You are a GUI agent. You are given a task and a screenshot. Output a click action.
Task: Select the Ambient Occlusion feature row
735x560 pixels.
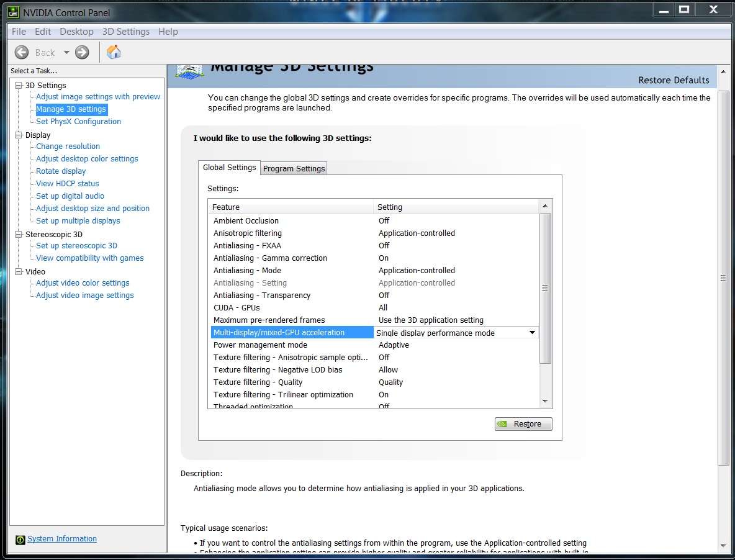pos(374,221)
